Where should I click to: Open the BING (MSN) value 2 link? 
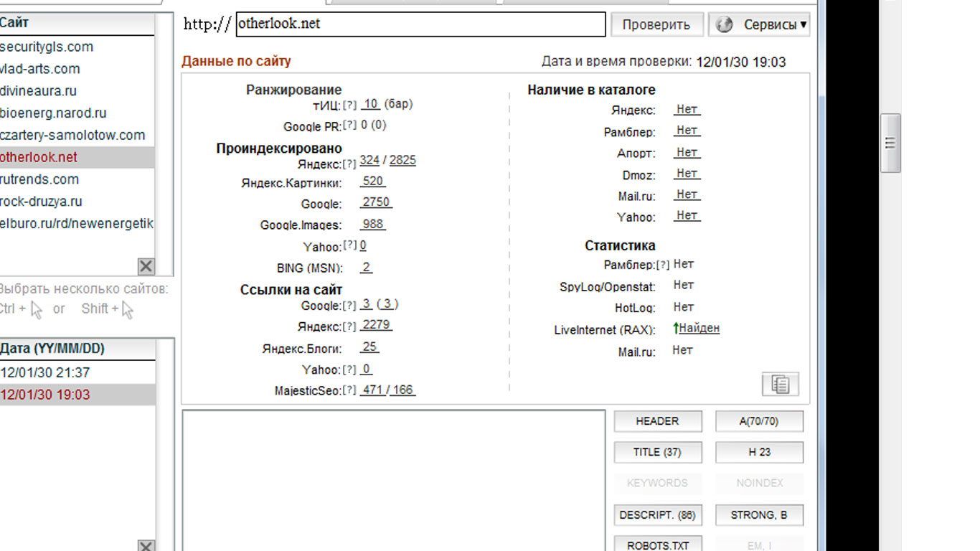click(x=367, y=268)
